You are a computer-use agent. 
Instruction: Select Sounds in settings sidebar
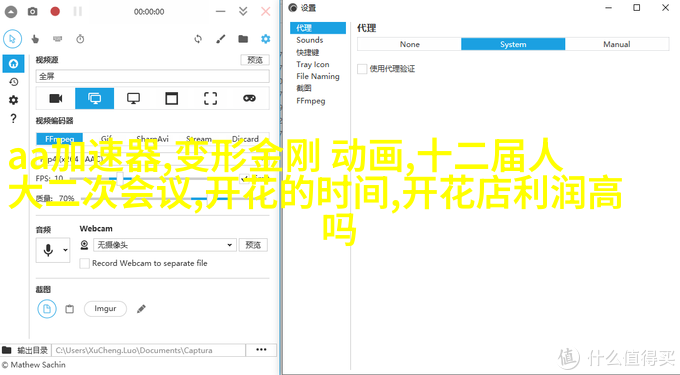pyautogui.click(x=310, y=40)
